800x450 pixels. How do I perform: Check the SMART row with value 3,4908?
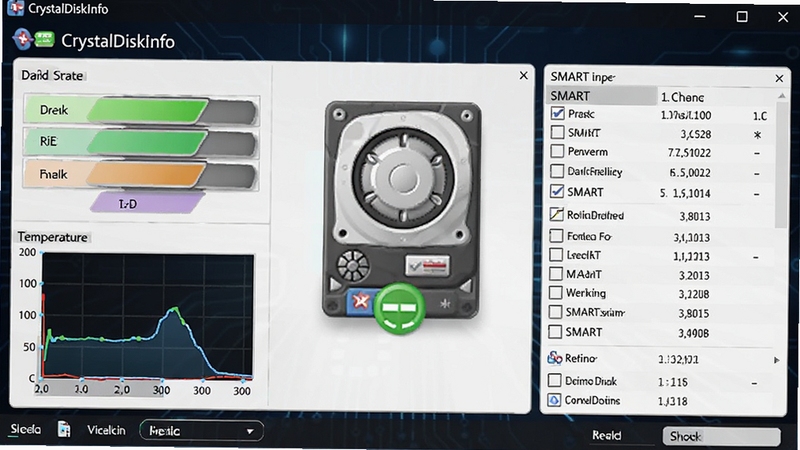click(x=555, y=332)
